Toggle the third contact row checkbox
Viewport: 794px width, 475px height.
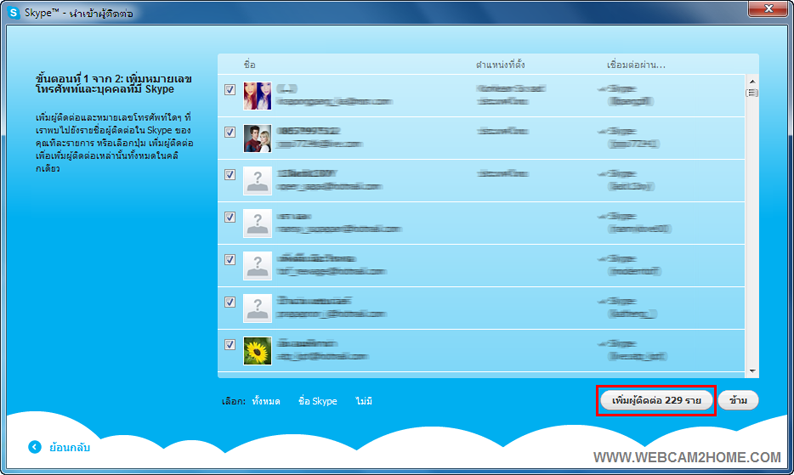(230, 174)
